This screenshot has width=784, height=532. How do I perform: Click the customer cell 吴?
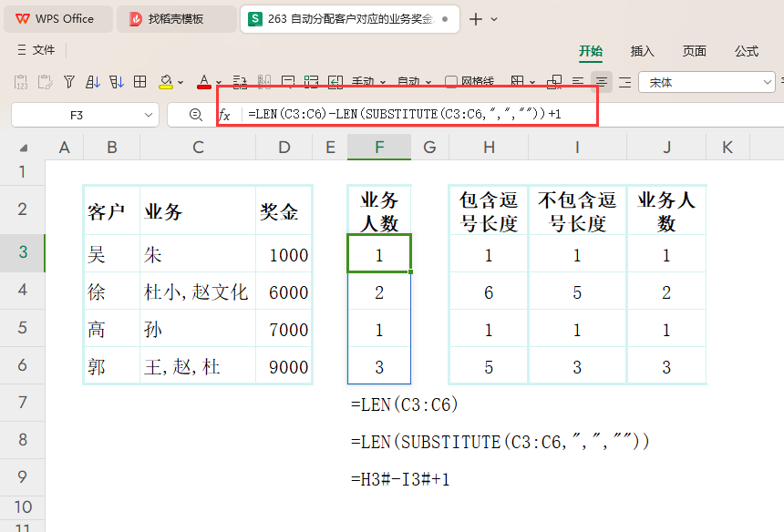point(112,254)
